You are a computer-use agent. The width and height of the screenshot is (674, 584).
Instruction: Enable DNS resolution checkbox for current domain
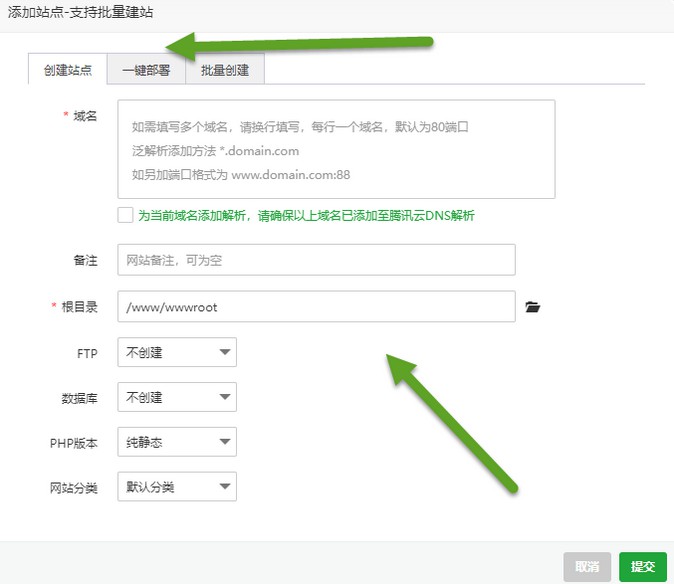[125, 215]
